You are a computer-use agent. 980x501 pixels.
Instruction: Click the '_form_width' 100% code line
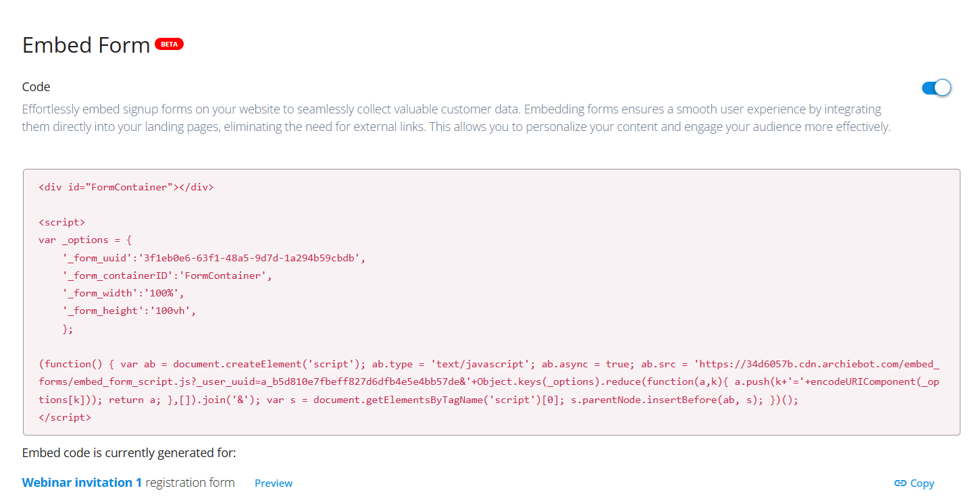(123, 294)
